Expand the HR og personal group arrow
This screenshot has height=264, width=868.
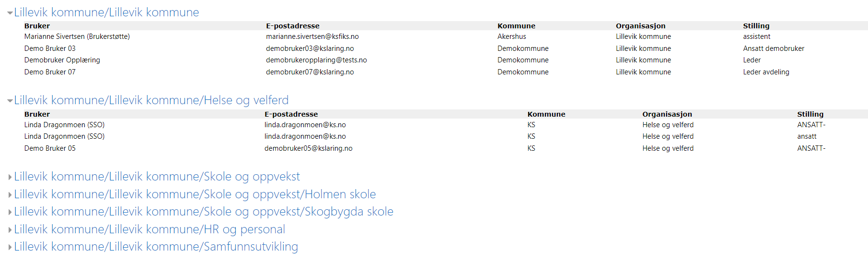(x=10, y=230)
